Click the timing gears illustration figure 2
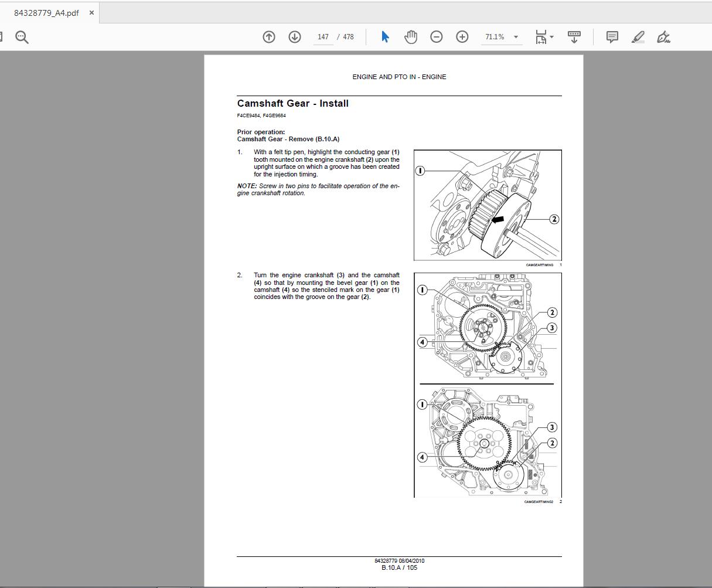Viewport: 712px width, 588px height. point(488,385)
